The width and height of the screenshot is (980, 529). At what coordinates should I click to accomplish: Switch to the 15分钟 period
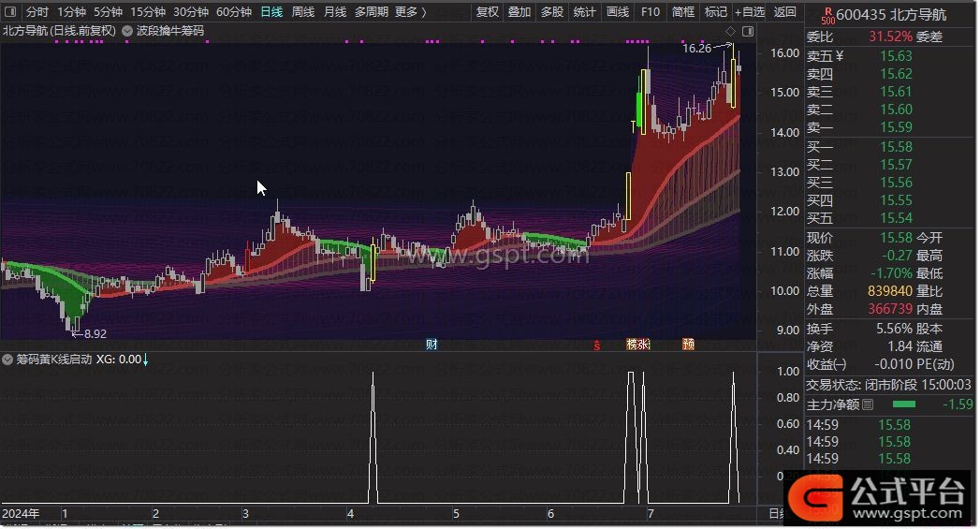(x=148, y=12)
